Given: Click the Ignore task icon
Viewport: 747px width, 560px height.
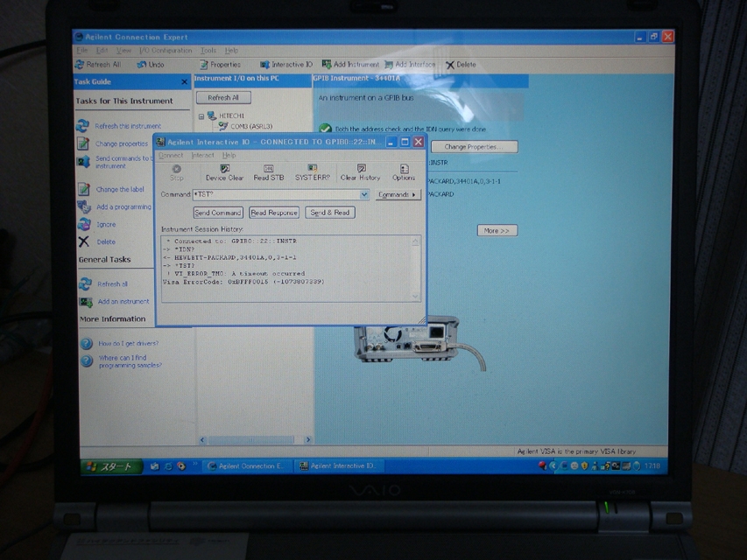Looking at the screenshot, I should coord(84,224).
